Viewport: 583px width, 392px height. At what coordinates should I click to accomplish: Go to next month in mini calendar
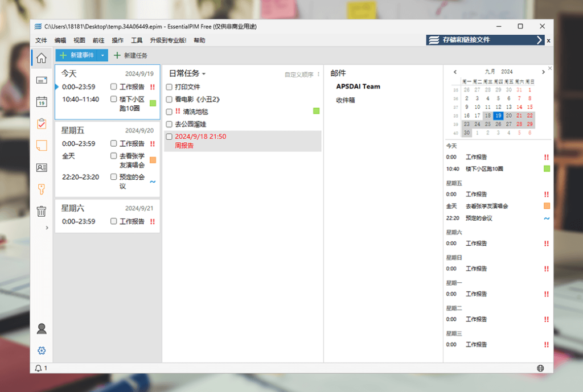click(x=543, y=72)
